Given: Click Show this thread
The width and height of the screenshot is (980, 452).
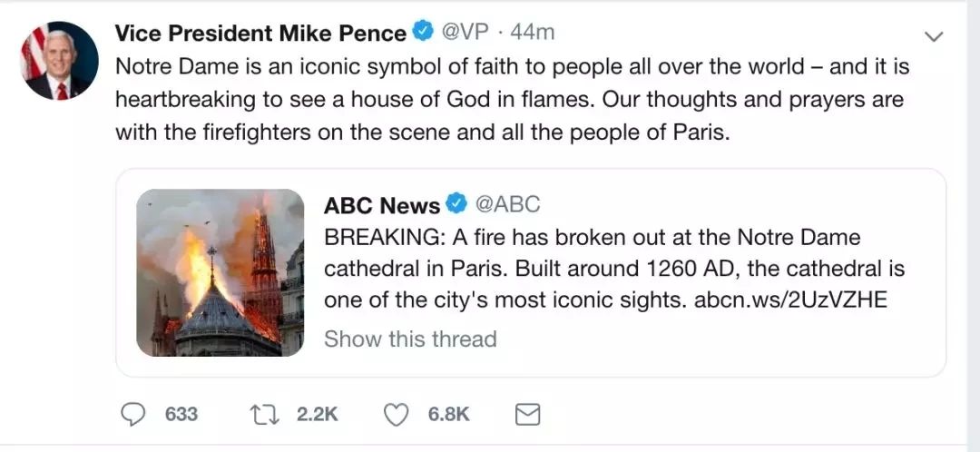Looking at the screenshot, I should coord(410,339).
